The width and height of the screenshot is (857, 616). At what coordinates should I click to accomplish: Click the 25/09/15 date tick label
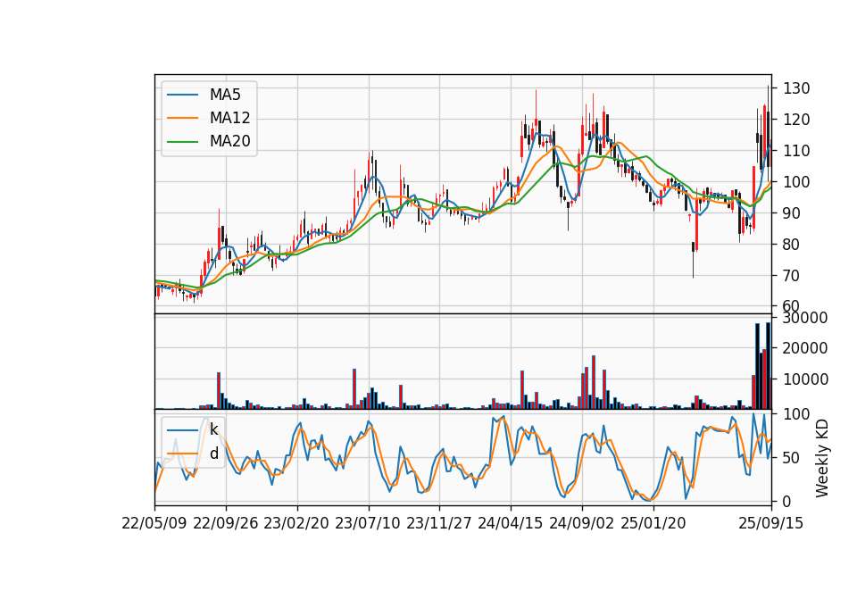771,523
